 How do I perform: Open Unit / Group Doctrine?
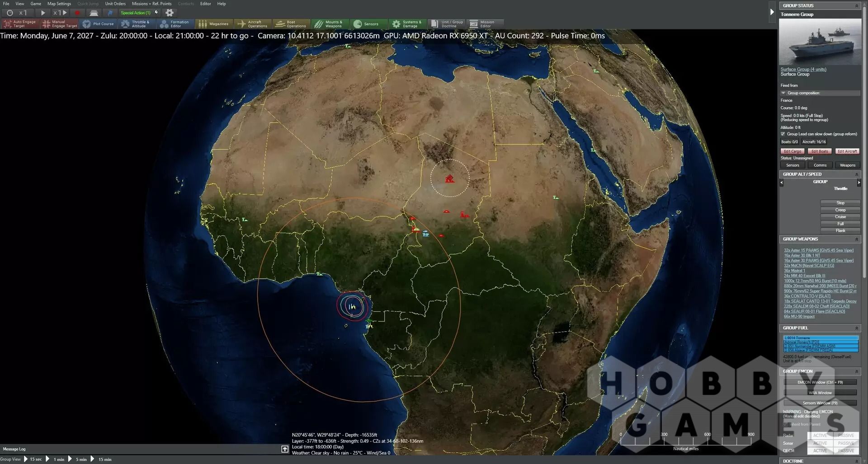point(447,24)
